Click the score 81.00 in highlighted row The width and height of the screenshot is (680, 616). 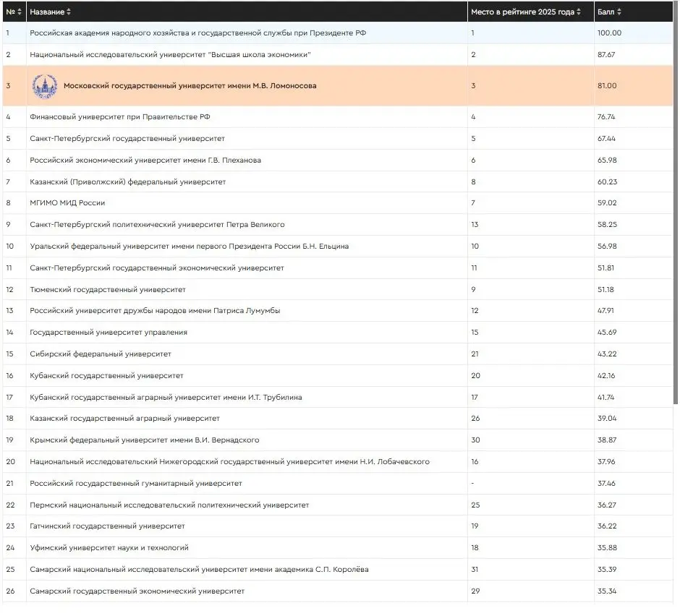tap(607, 86)
